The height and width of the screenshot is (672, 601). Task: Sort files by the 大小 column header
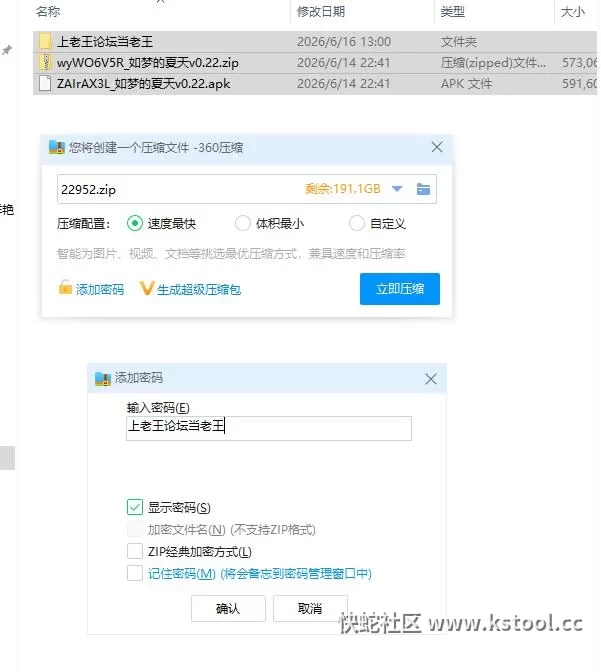tap(573, 12)
